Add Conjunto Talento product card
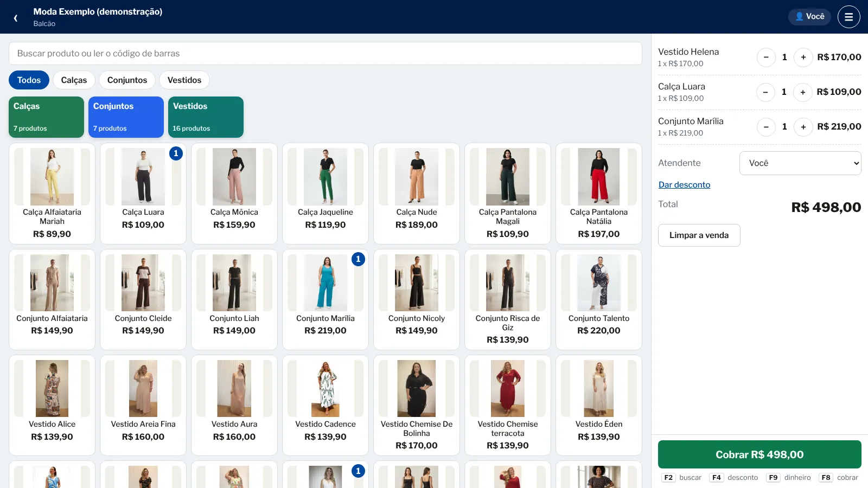The height and width of the screenshot is (488, 868). point(599,299)
